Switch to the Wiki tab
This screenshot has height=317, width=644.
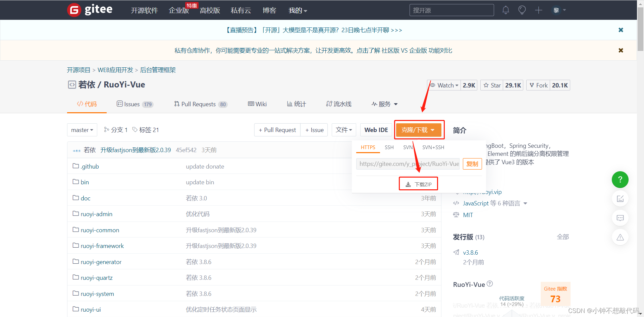pyautogui.click(x=257, y=104)
